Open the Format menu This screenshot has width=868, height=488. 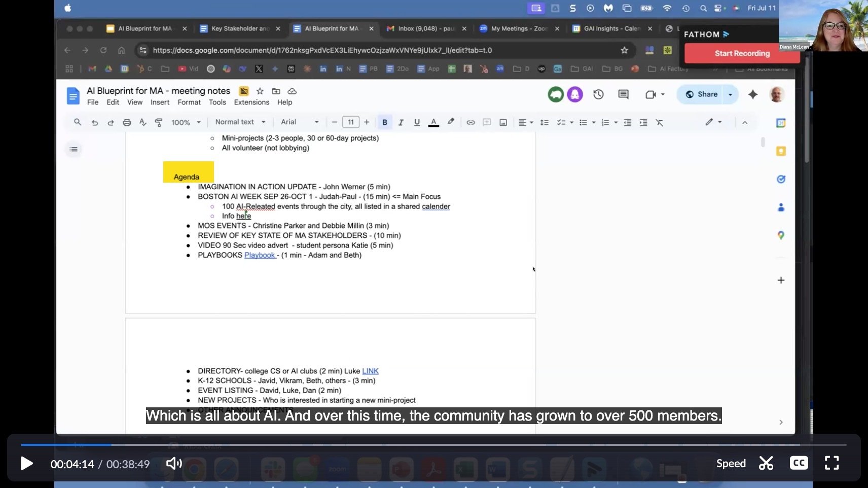(189, 102)
